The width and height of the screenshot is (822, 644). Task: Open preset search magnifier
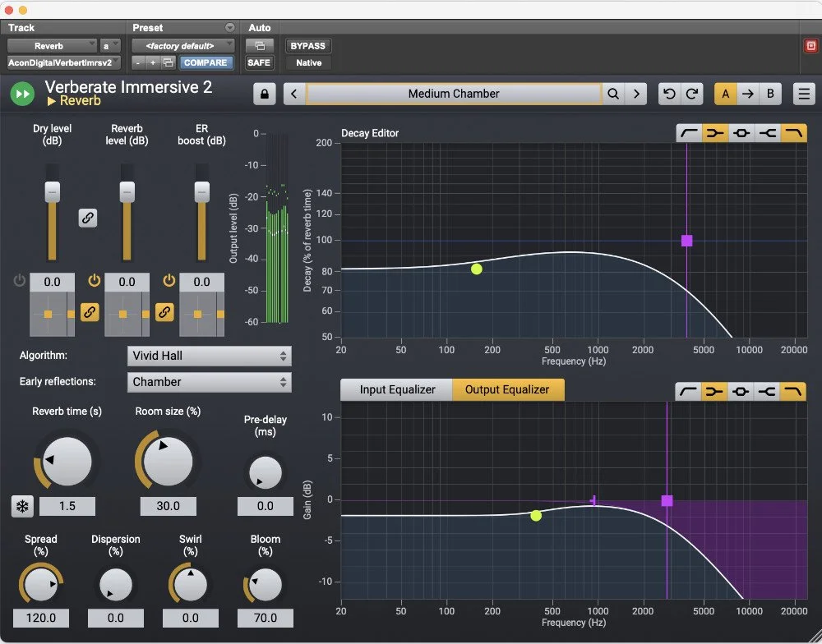[613, 94]
